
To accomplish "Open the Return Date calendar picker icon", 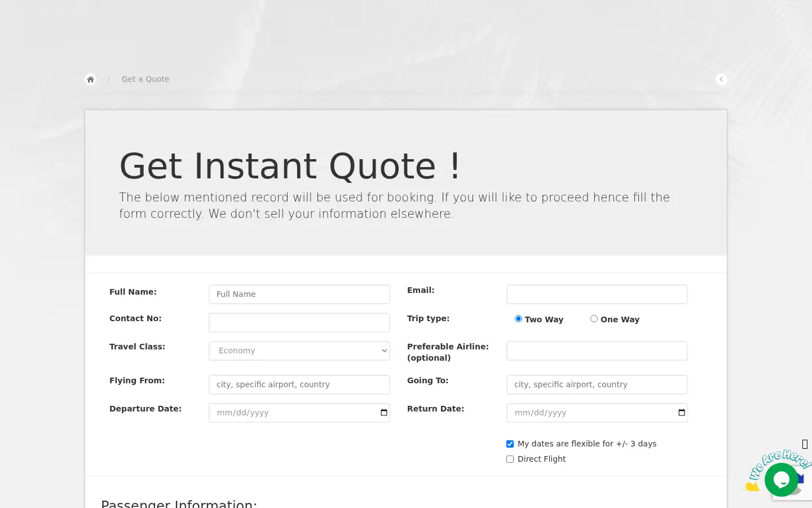I will (682, 413).
